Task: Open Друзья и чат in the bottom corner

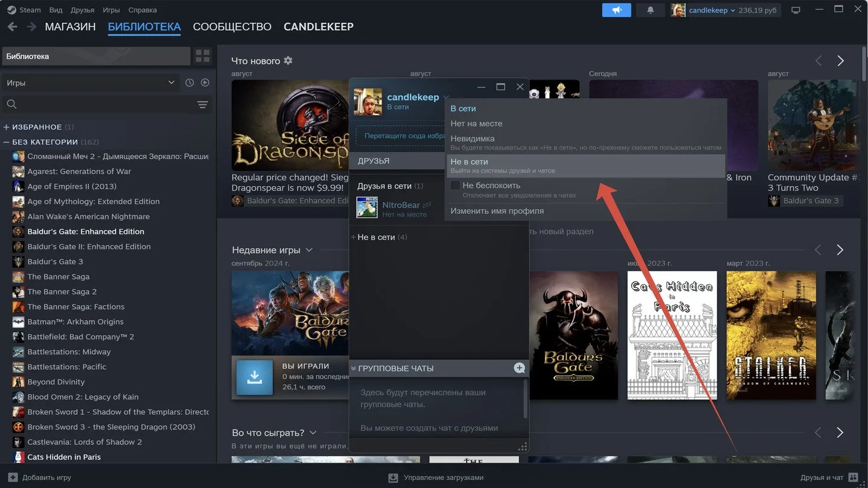Action: click(x=829, y=477)
